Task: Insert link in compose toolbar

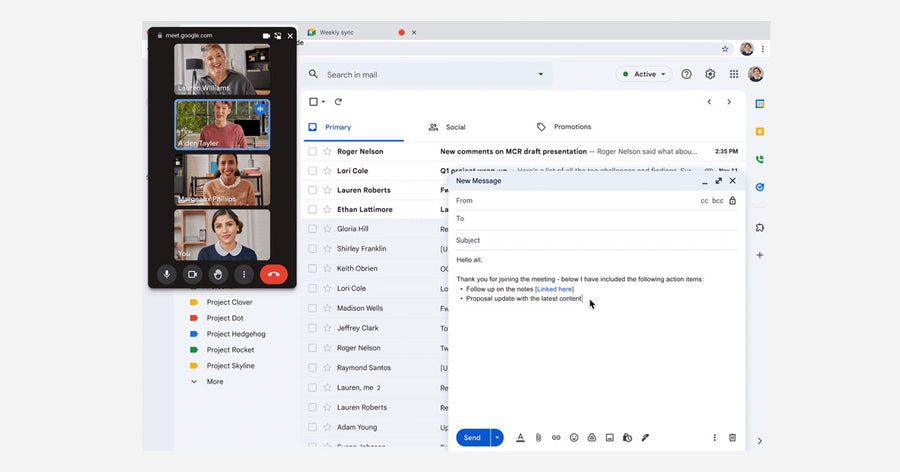Action: click(x=556, y=438)
